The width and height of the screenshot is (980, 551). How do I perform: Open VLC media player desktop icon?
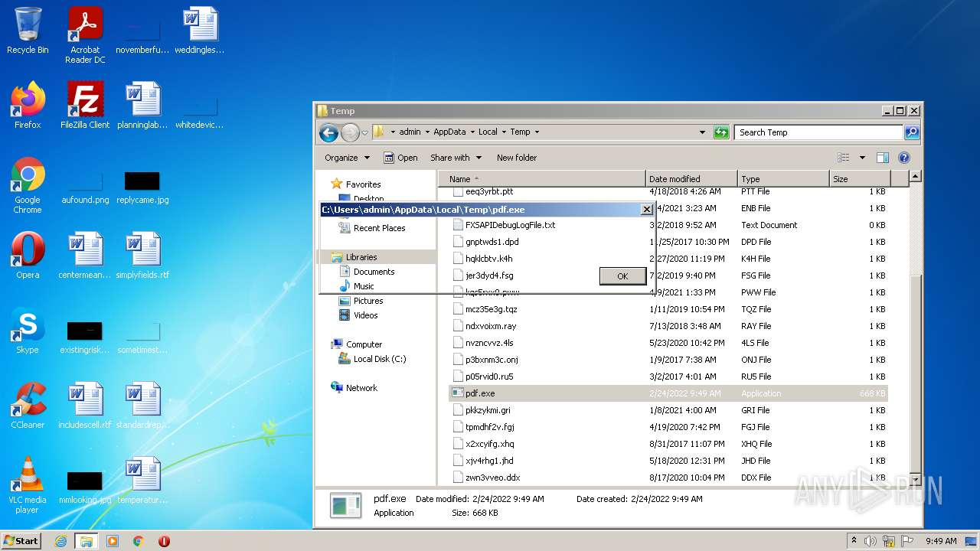[28, 485]
